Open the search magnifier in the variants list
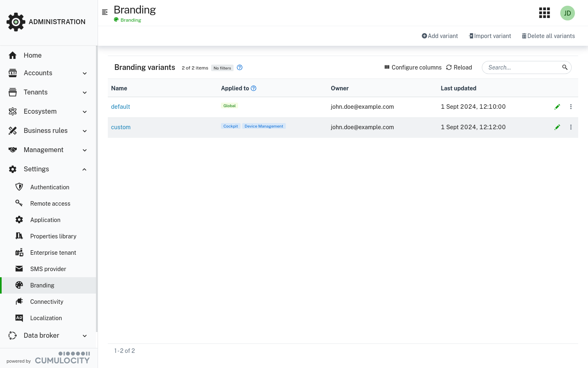The image size is (588, 368). [565, 67]
